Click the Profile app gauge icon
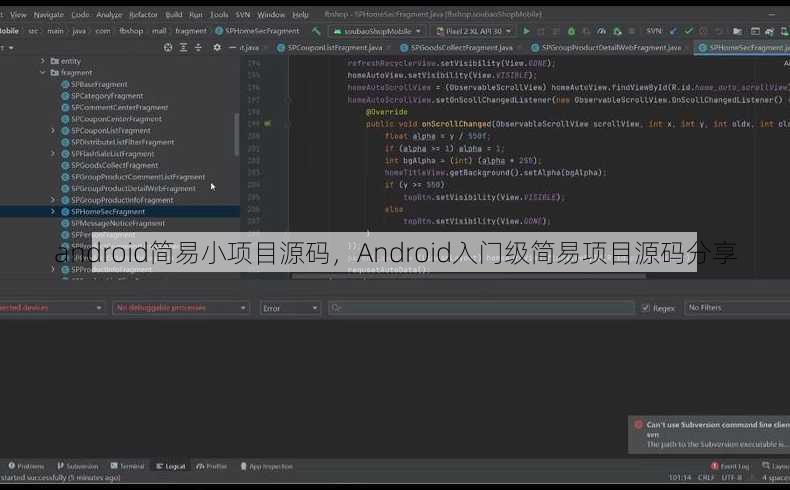790x490 pixels. pyautogui.click(x=602, y=31)
